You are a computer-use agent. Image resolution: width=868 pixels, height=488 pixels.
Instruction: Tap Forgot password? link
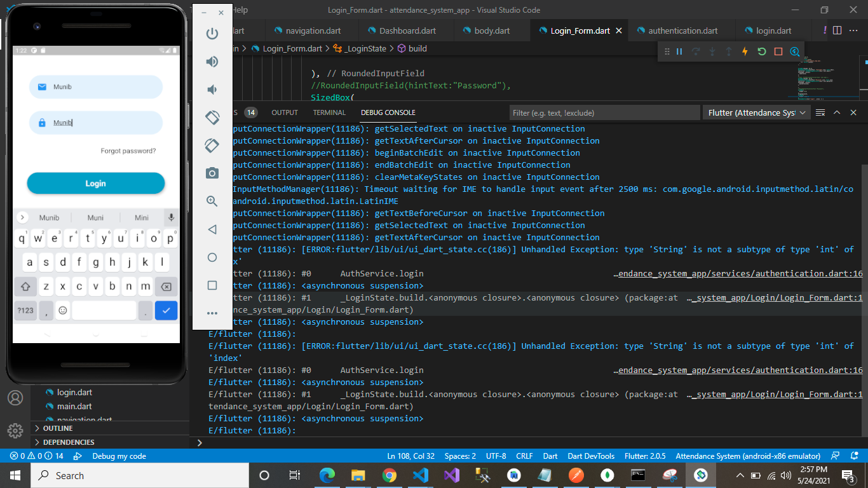(x=128, y=151)
